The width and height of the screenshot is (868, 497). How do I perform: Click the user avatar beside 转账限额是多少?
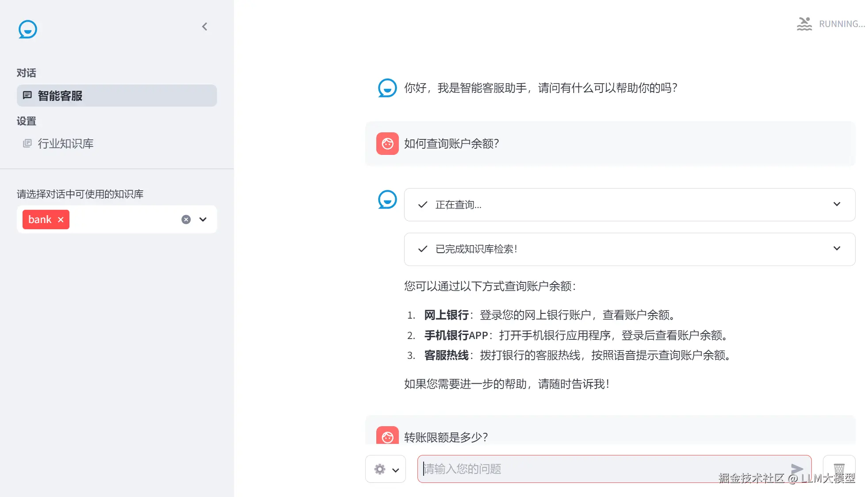click(x=387, y=436)
